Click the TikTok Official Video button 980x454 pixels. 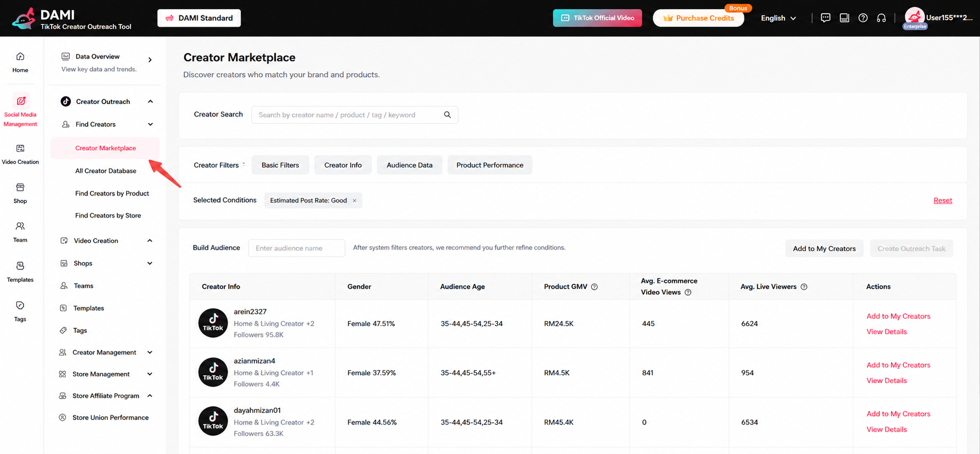click(597, 18)
